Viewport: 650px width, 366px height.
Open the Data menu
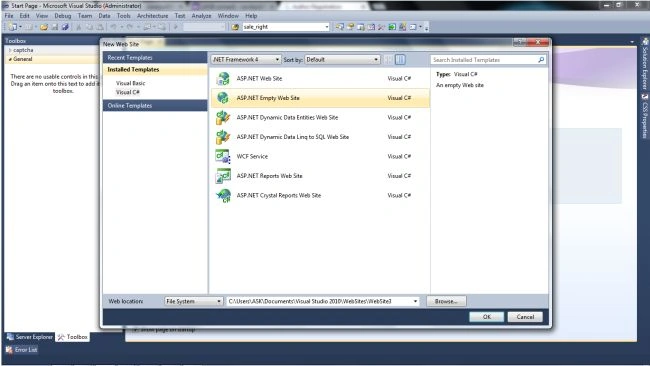pos(104,16)
